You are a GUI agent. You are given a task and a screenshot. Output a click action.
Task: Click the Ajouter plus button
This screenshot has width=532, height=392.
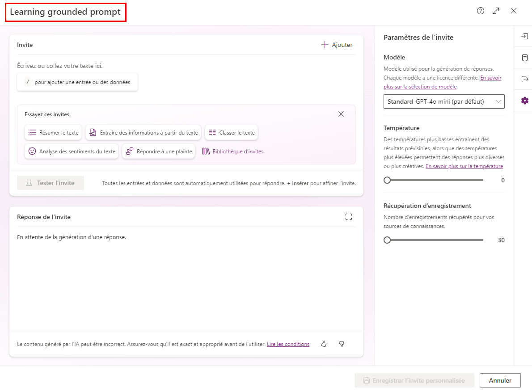point(337,45)
